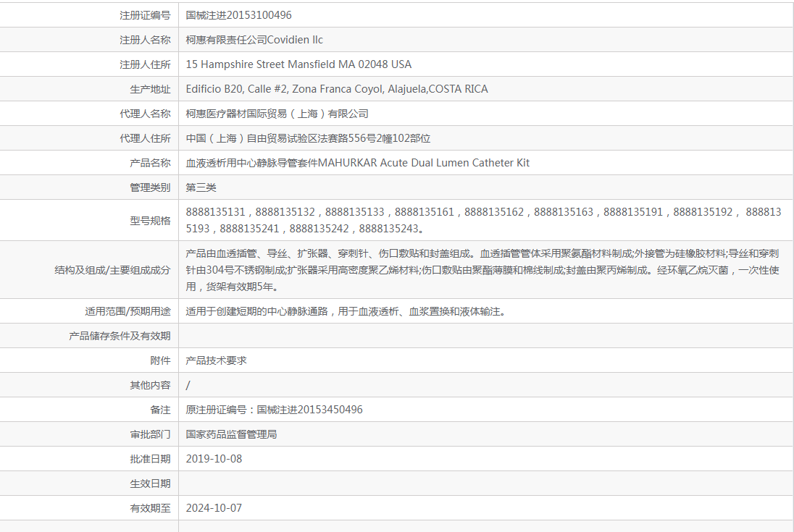Click the 其他内容 label
This screenshot has height=532, width=794.
point(150,385)
